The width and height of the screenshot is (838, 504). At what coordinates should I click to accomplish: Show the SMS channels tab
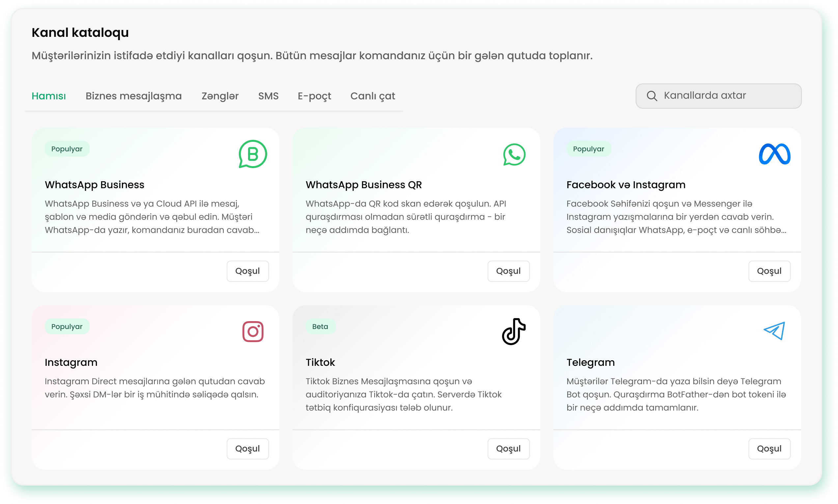click(x=268, y=96)
